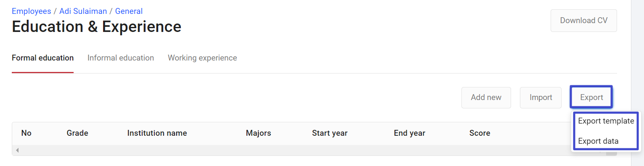Select the Formal education tab
This screenshot has width=644, height=166.
(42, 58)
